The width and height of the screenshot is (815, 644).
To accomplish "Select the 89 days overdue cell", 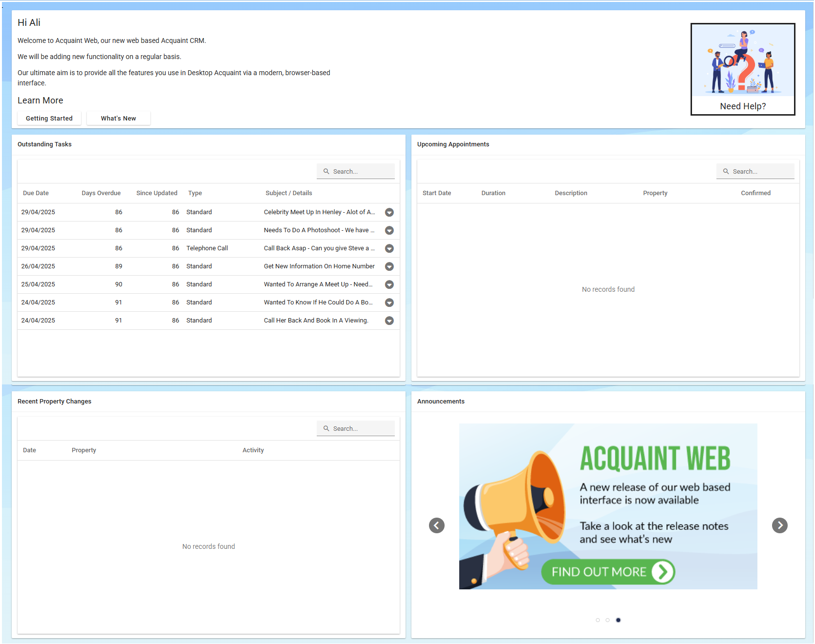I will coord(119,266).
